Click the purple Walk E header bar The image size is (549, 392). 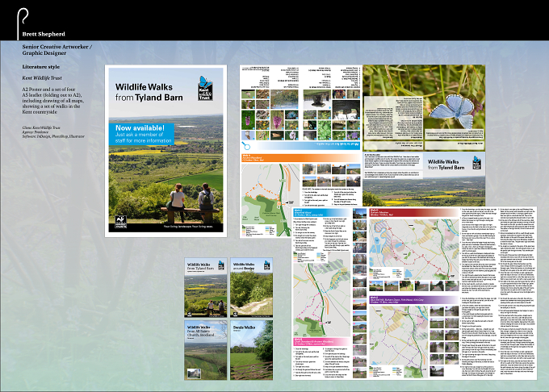pos(414,300)
